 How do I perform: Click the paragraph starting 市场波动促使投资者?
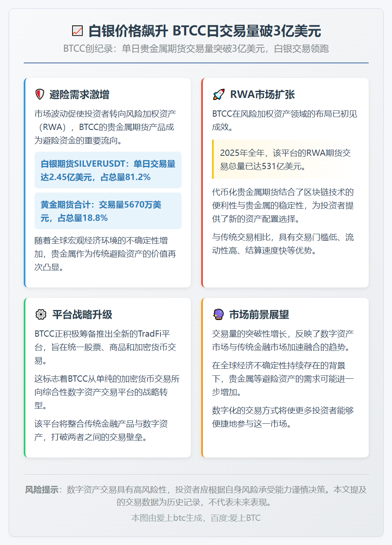[x=105, y=127]
